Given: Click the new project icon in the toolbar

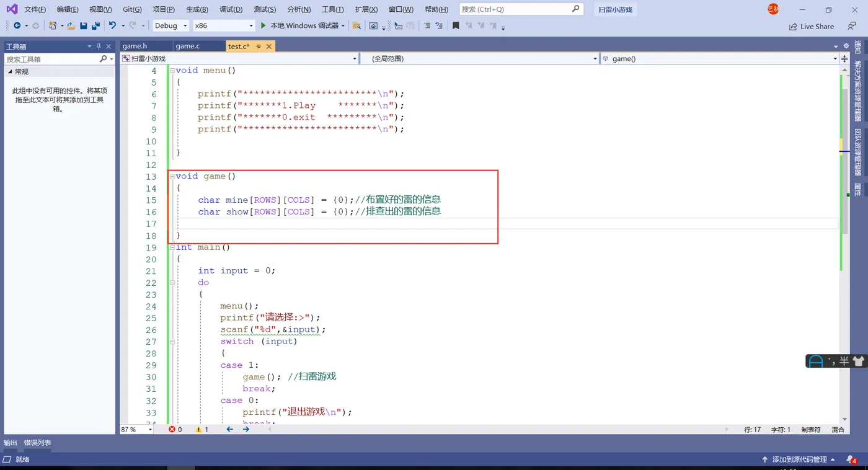Looking at the screenshot, I should pyautogui.click(x=53, y=25).
